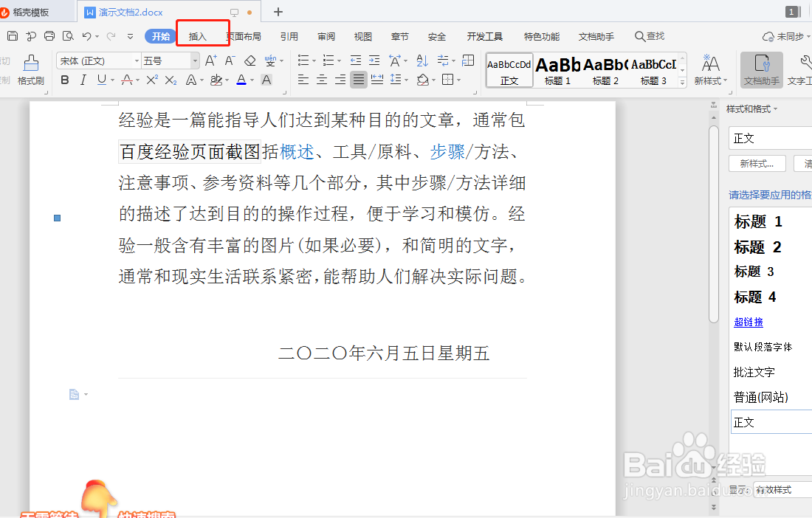Click the Sort icon in the toolbar
This screenshot has height=518, width=812.
tap(422, 61)
